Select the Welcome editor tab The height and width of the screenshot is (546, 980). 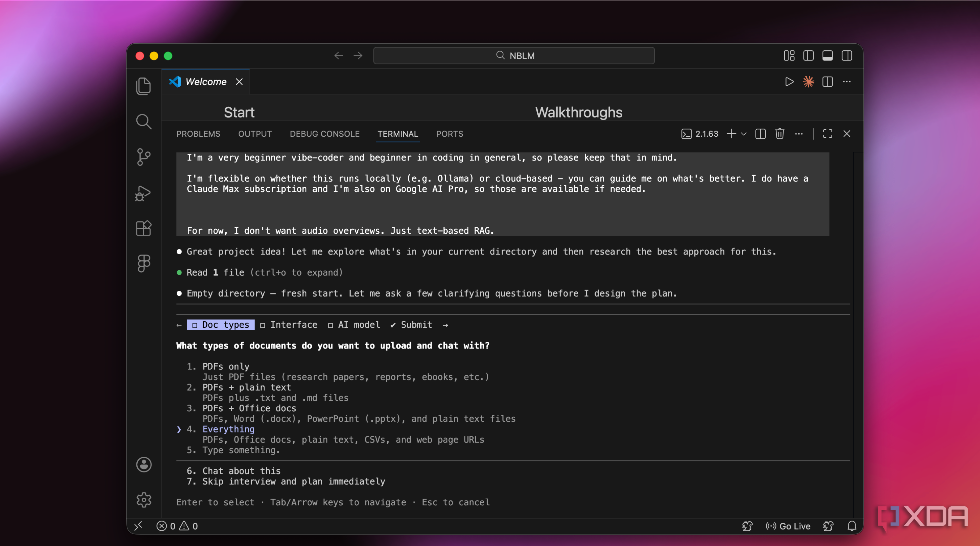coord(206,82)
